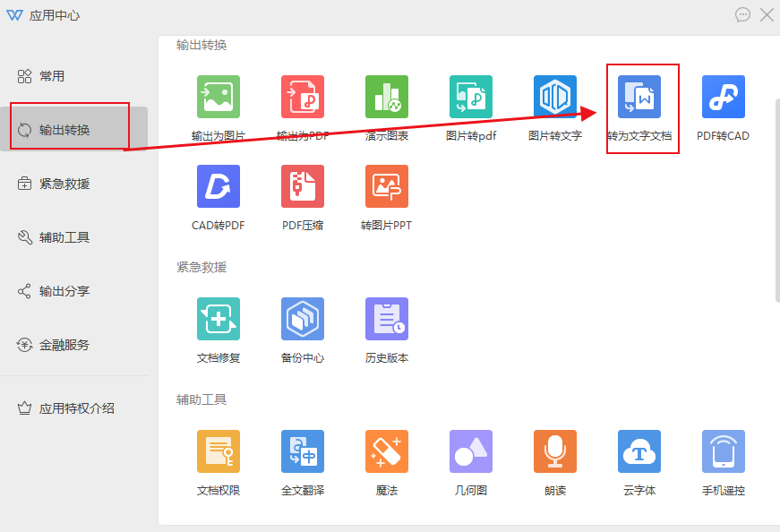Viewport: 780px width, 532px height.
Task: Switch to the 常用 category
Action: point(73,76)
